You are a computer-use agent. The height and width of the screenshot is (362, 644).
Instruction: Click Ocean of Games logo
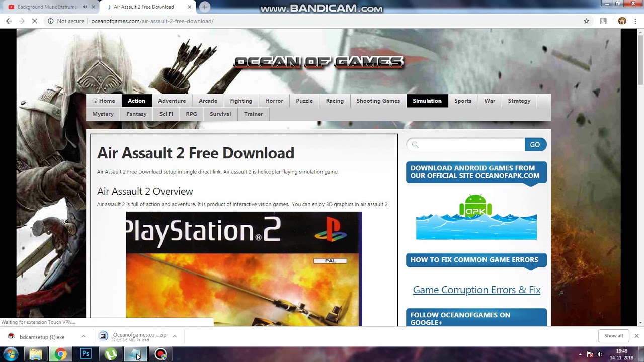point(319,62)
